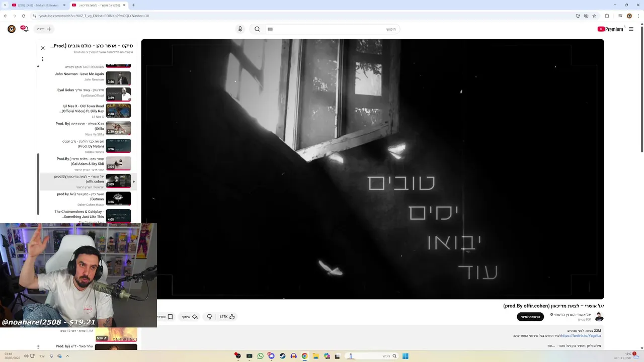The height and width of the screenshot is (362, 644).
Task: Open the YouTube notifications bell
Action: (x=24, y=29)
